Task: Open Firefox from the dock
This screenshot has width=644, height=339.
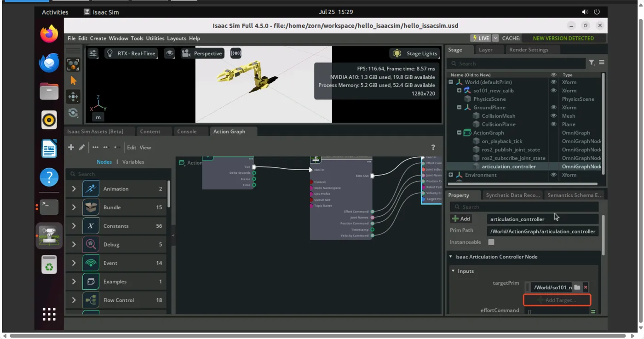Action: pos(49,34)
